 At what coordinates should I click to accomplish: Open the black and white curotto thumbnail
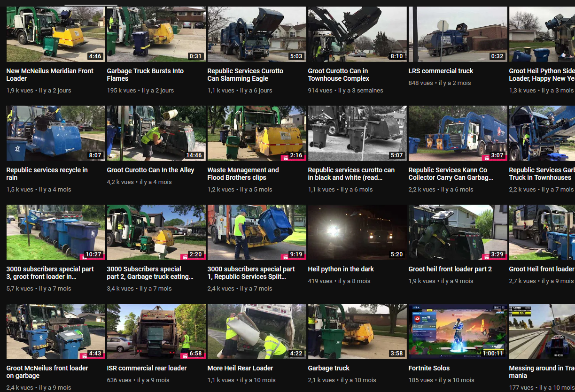(357, 133)
